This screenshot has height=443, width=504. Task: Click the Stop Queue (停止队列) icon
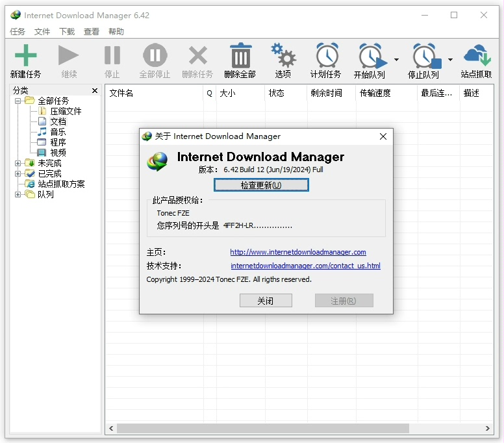click(425, 57)
